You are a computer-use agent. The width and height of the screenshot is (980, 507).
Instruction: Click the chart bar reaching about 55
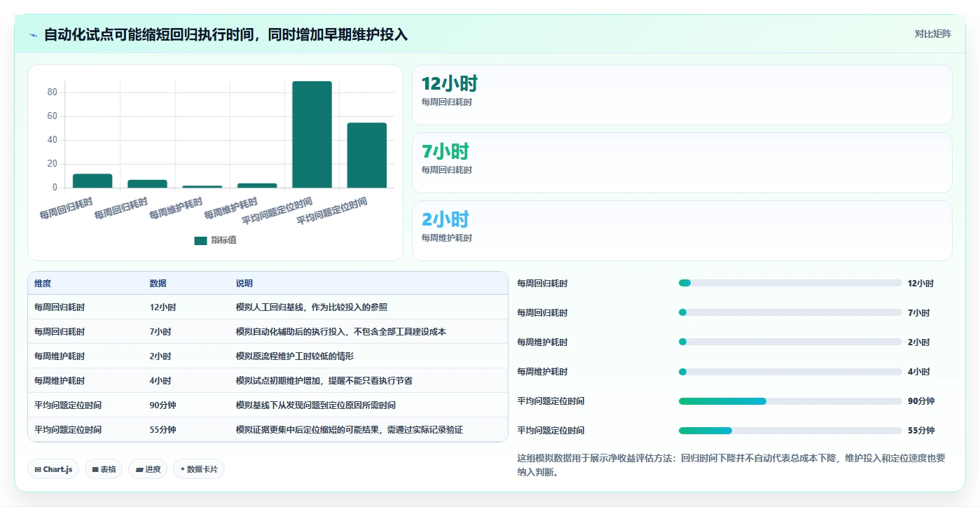point(367,155)
